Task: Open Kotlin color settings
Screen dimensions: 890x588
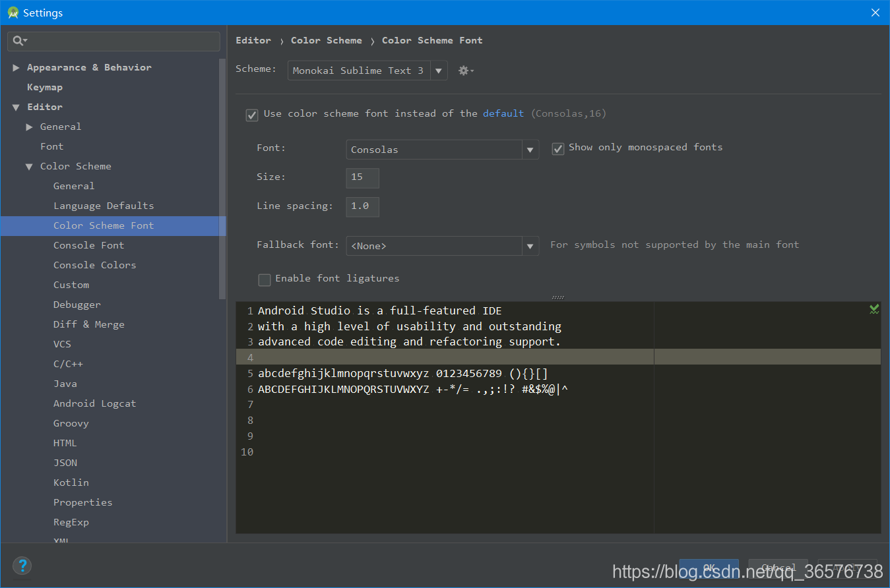Action: click(71, 483)
